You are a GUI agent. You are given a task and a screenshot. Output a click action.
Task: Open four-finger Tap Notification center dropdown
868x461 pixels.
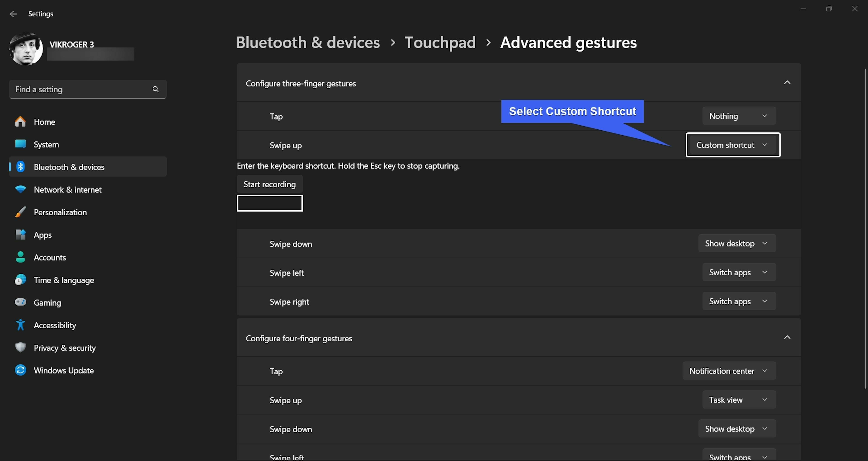pyautogui.click(x=729, y=371)
